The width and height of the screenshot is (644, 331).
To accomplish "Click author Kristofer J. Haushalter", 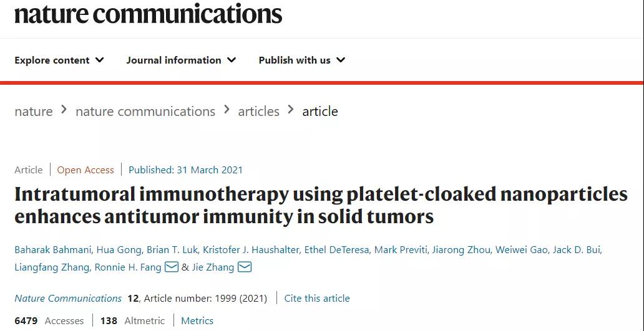I will coord(250,250).
